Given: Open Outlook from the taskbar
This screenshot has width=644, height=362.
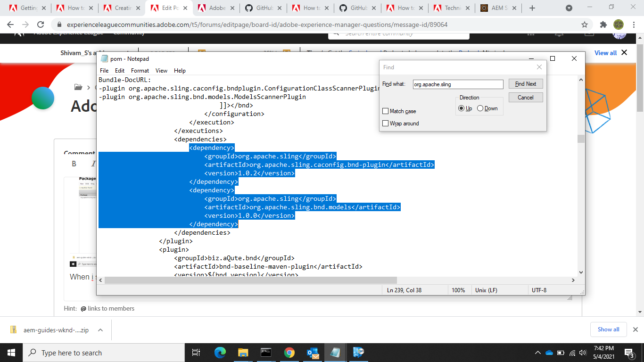Looking at the screenshot, I should [x=312, y=352].
